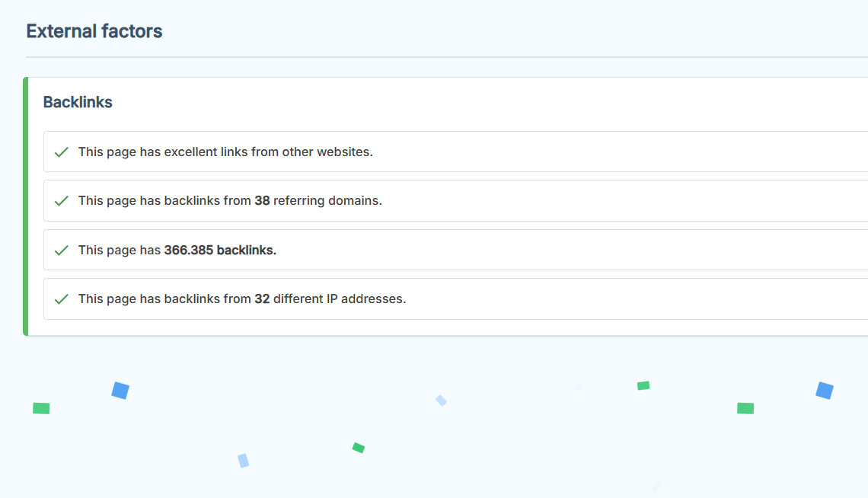
Task: Click the light blue diamond confetti in the center
Action: 441,401
